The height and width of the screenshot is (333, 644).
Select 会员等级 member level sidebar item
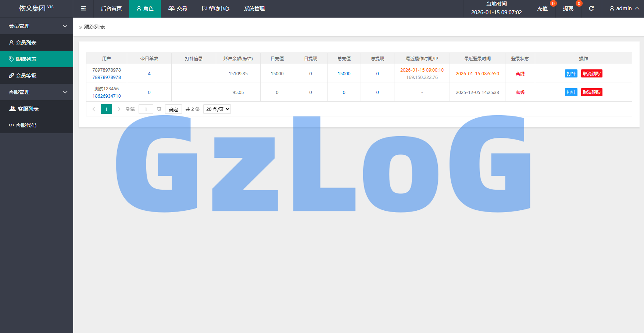[26, 76]
